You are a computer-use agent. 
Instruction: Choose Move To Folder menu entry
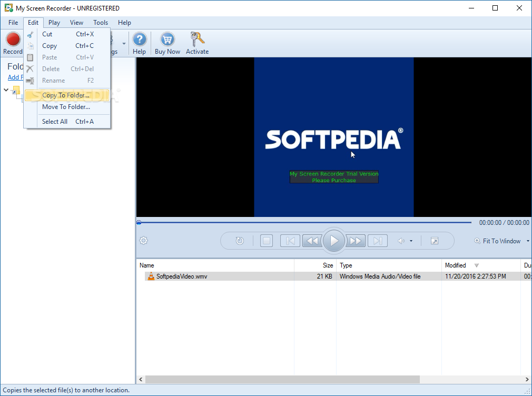point(67,107)
